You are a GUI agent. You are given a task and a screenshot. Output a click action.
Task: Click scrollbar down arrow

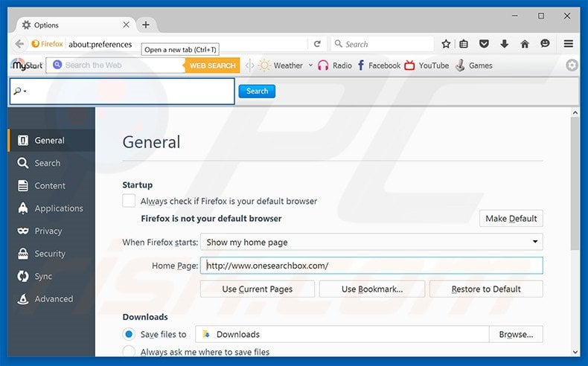click(x=575, y=352)
